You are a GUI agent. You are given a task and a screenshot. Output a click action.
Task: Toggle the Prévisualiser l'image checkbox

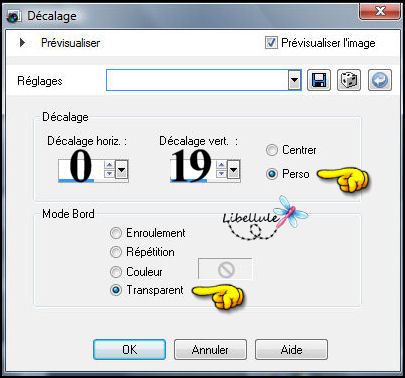pos(271,43)
